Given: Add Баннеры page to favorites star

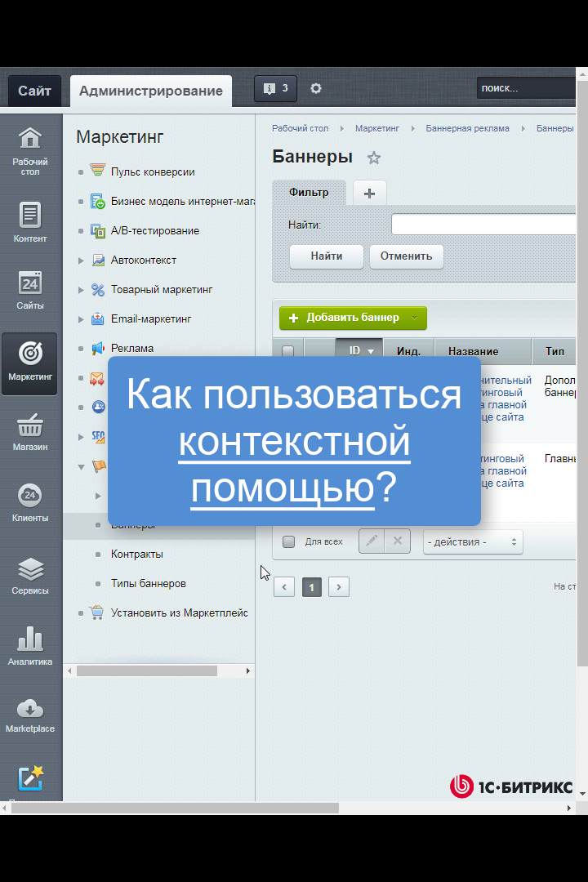Looking at the screenshot, I should 373,158.
